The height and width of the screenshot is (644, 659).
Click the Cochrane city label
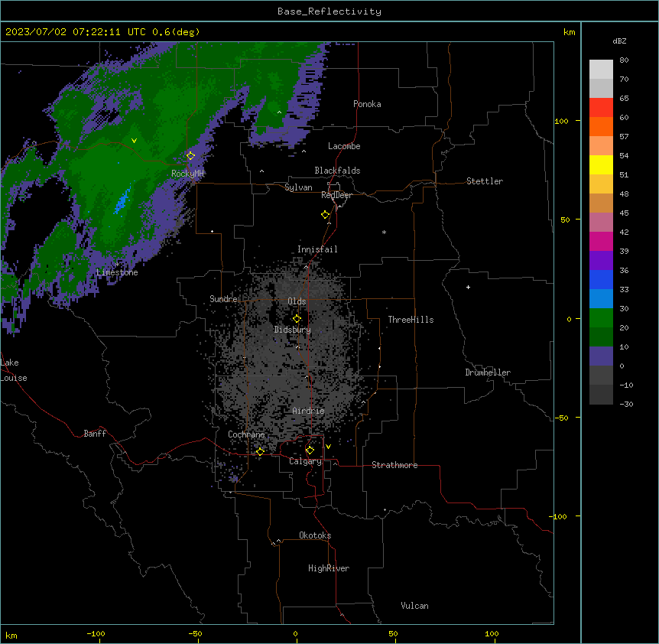(x=246, y=434)
